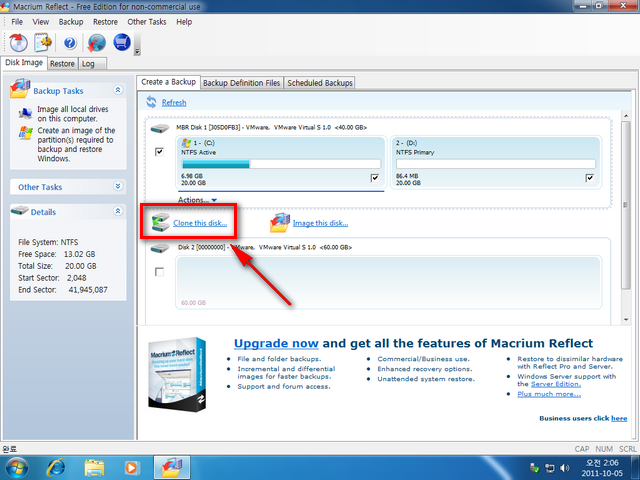Click the blue help question mark icon
The height and width of the screenshot is (480, 640).
coord(70,43)
